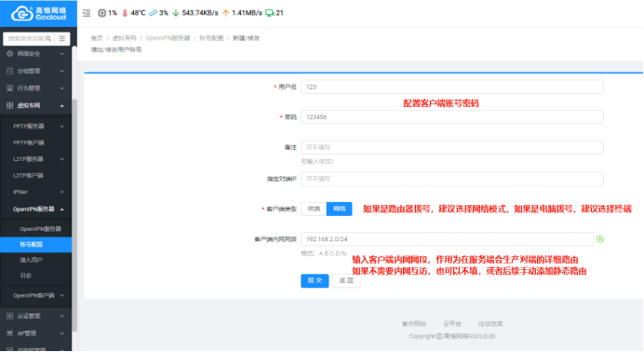
Task: Click the AP管理 sidebar icon
Action: click(x=10, y=333)
